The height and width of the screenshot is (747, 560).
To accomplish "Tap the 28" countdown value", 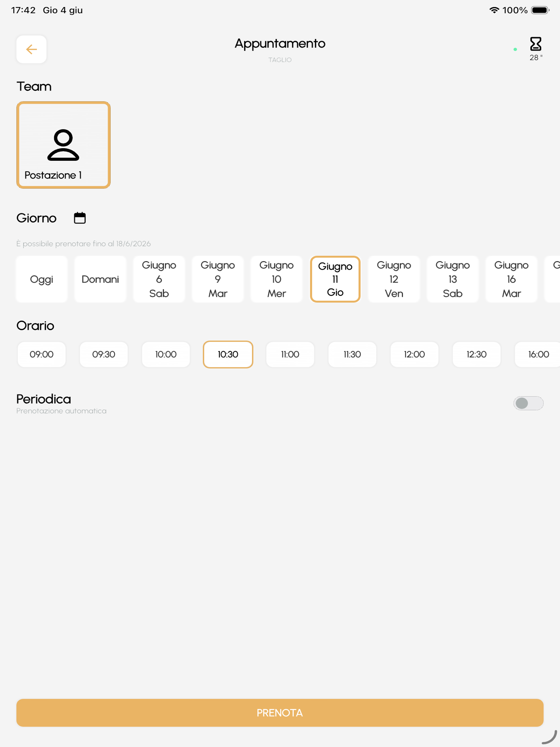I will click(x=536, y=57).
